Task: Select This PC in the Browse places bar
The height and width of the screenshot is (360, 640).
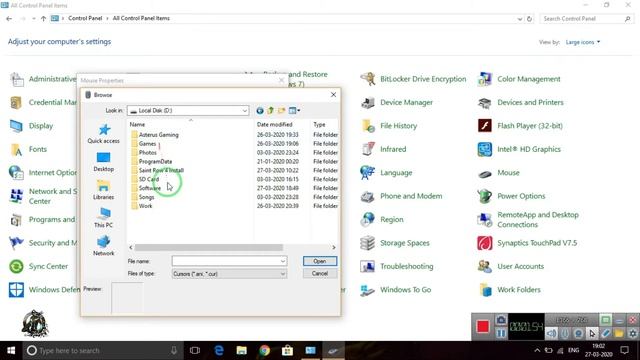Action: coord(104,218)
